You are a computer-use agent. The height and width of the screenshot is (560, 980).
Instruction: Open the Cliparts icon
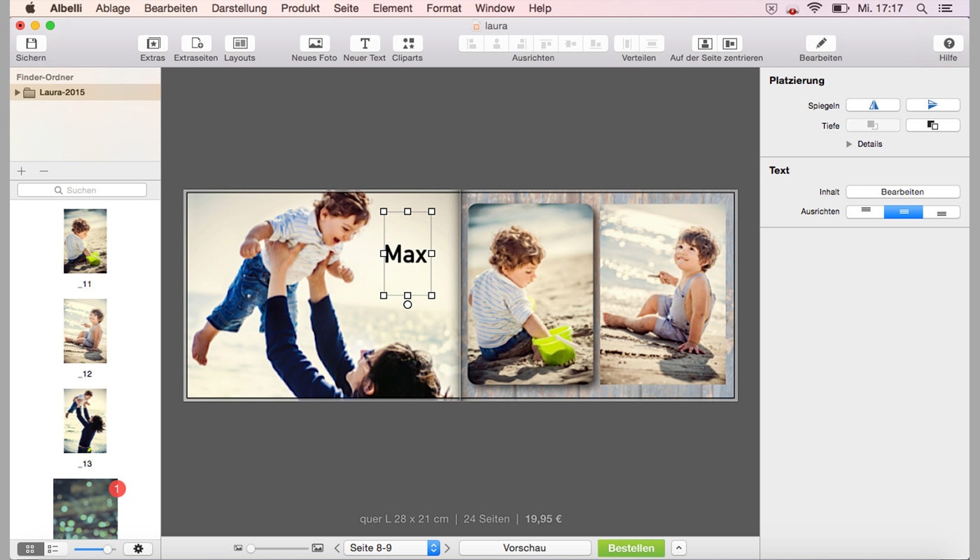[407, 43]
